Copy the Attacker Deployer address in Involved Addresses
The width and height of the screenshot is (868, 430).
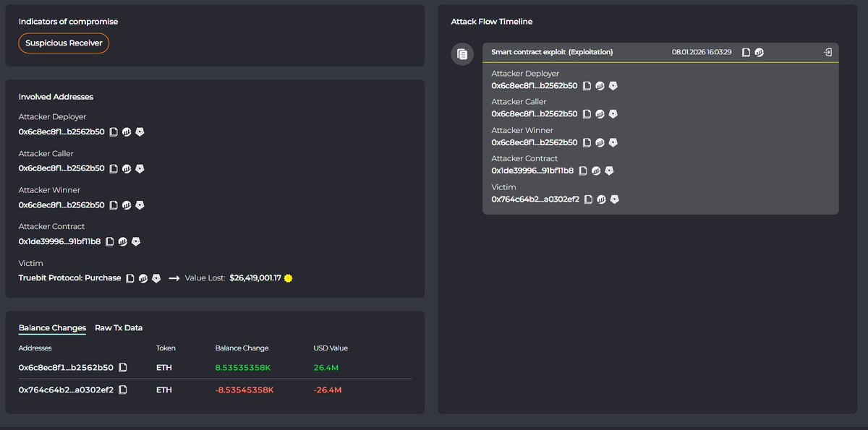tap(114, 132)
